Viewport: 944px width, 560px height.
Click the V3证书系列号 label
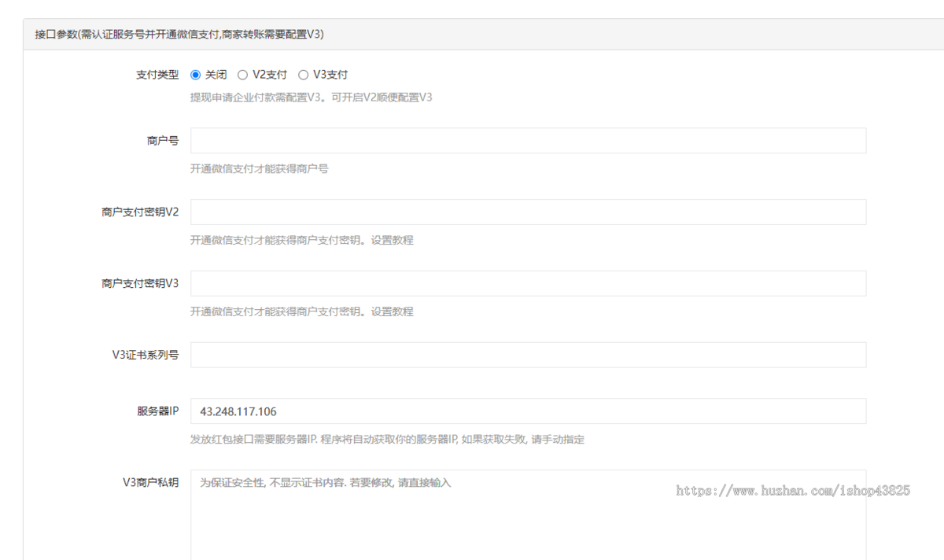pos(146,355)
